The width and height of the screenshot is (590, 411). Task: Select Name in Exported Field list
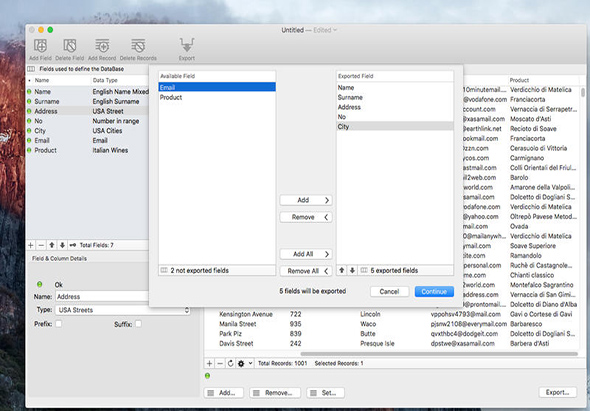[x=395, y=88]
